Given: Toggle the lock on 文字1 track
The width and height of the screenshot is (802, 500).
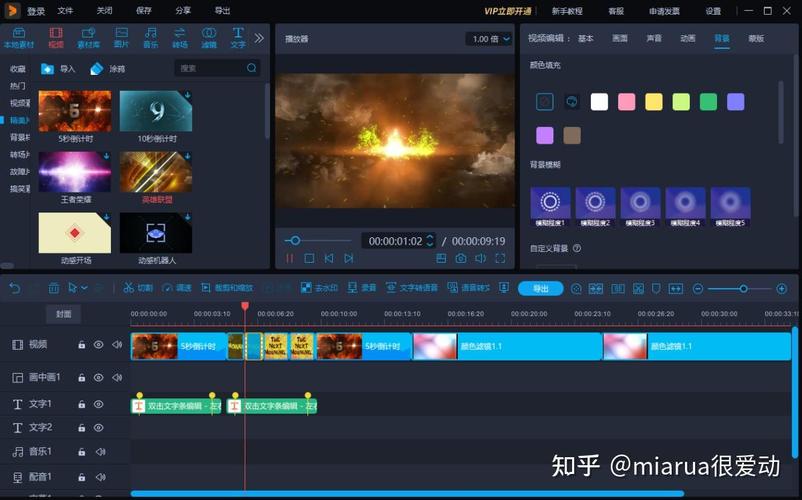Looking at the screenshot, I should point(82,405).
